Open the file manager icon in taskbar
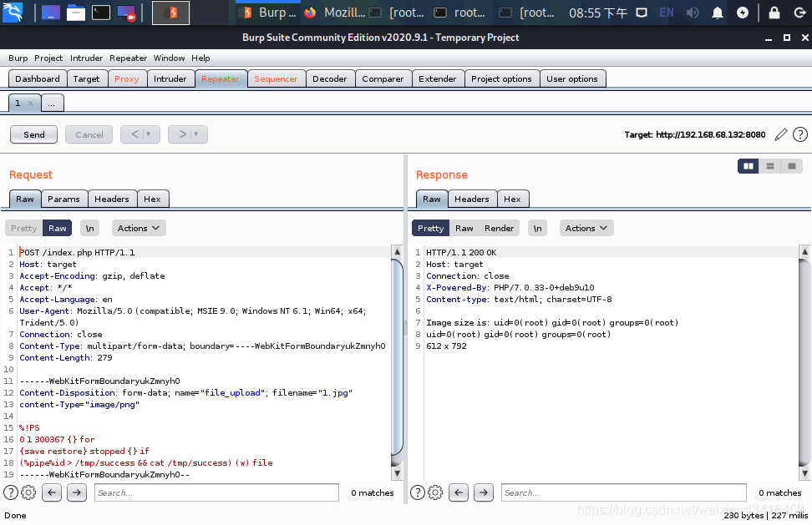The width and height of the screenshot is (812, 525). 76,13
